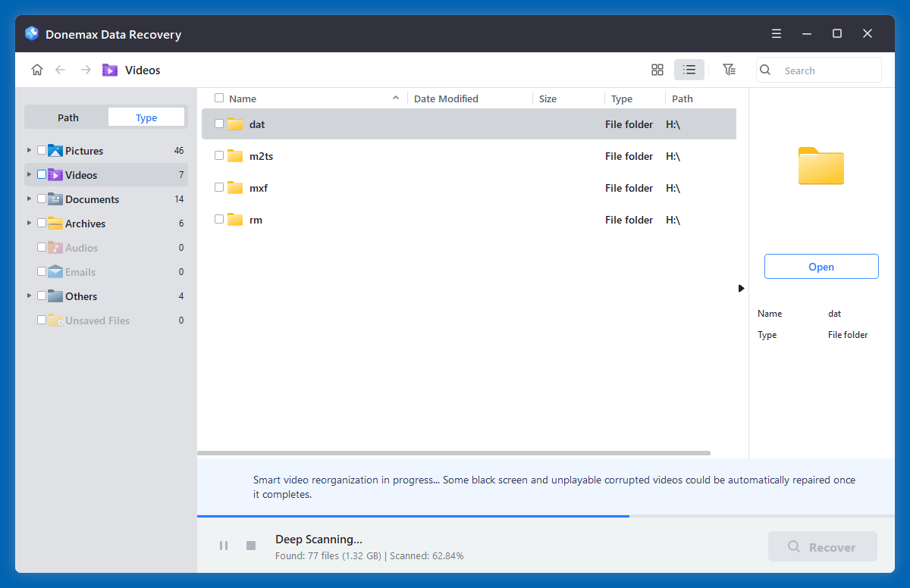Open the hamburger menu in the title bar
This screenshot has height=588, width=910.
click(x=776, y=33)
